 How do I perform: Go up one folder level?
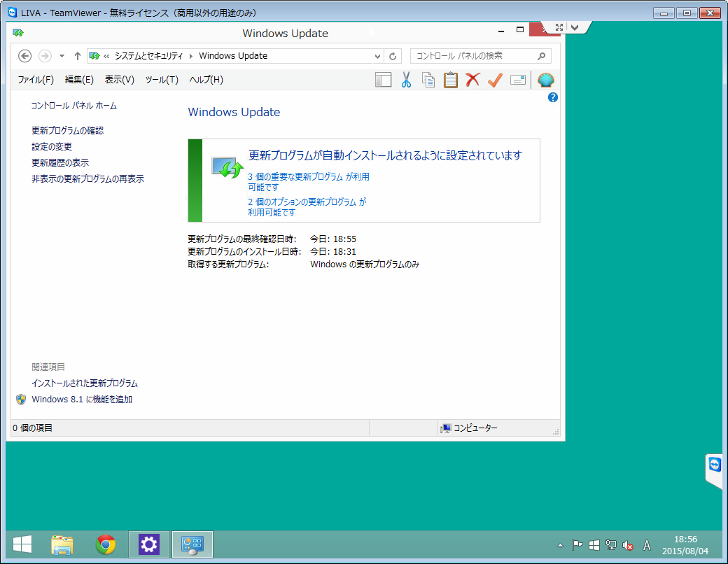pyautogui.click(x=78, y=56)
